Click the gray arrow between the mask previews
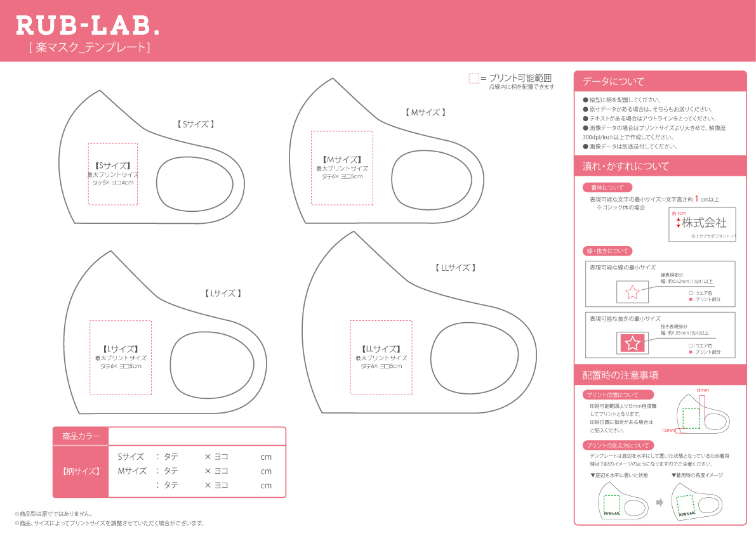This screenshot has width=756, height=534. (x=660, y=502)
